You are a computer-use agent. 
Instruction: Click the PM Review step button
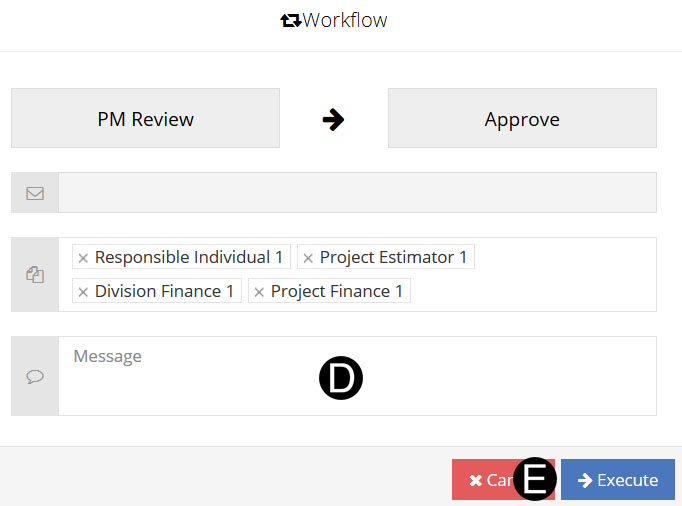(x=145, y=119)
